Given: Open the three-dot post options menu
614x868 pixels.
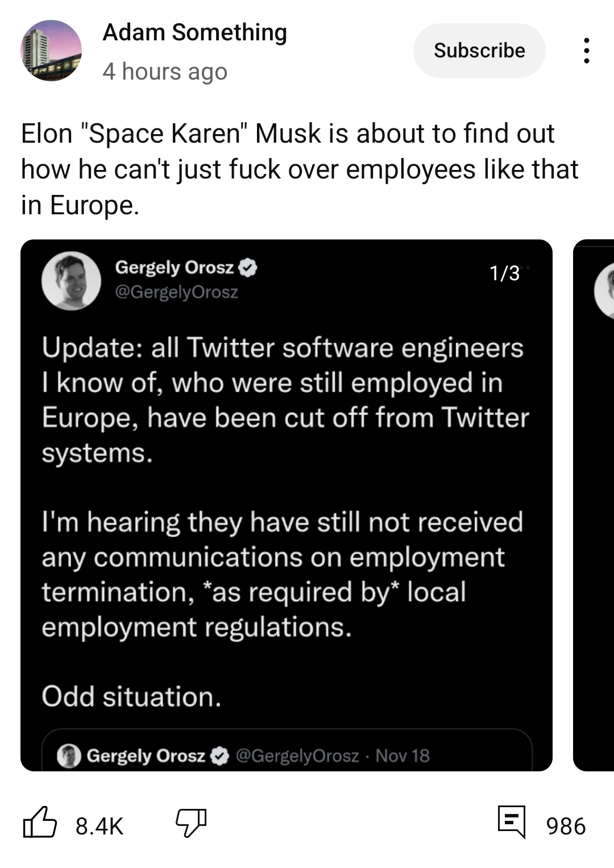Looking at the screenshot, I should [586, 51].
